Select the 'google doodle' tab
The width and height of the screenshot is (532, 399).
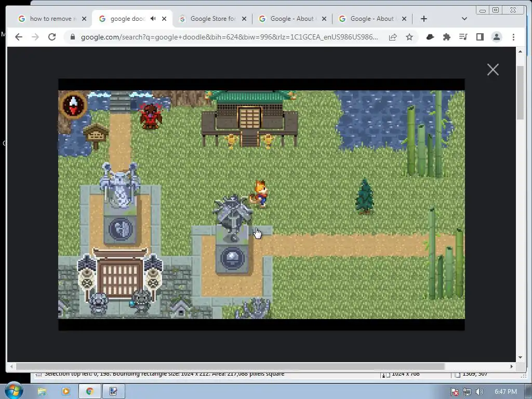[128, 19]
